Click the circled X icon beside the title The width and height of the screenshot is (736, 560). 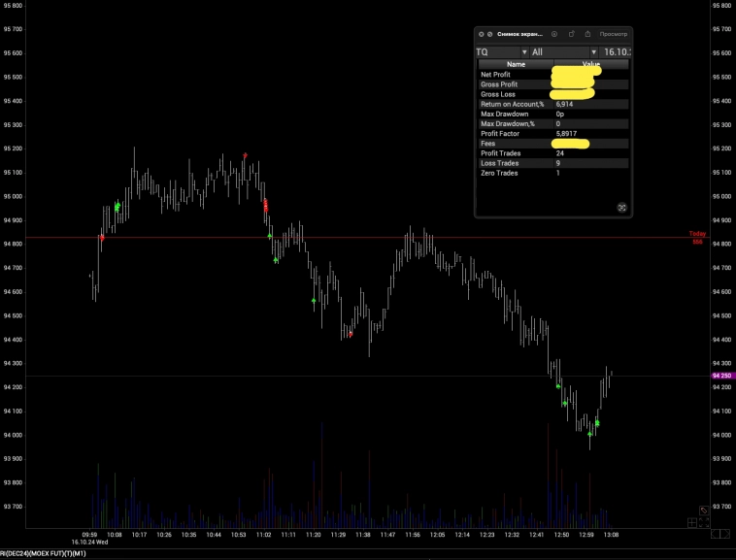554,34
